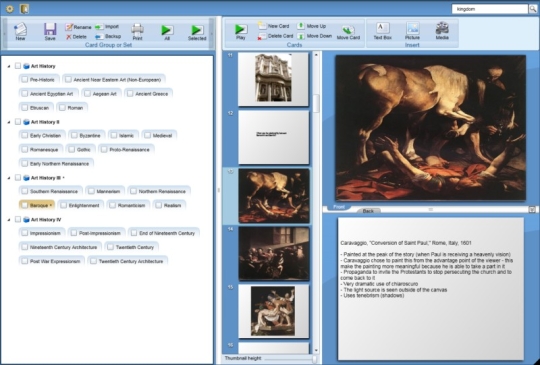The height and width of the screenshot is (365, 540).
Task: Select card 12 text thumbnail
Action: 273,137
